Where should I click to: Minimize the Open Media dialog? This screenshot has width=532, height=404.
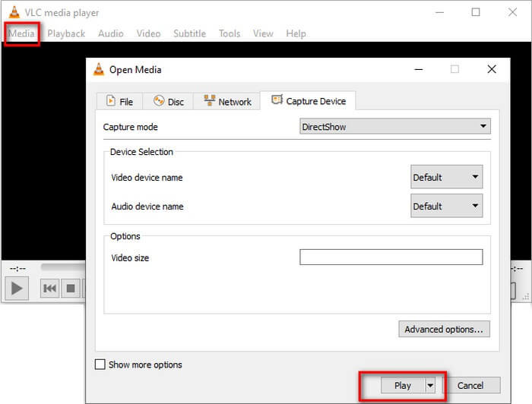click(x=419, y=69)
